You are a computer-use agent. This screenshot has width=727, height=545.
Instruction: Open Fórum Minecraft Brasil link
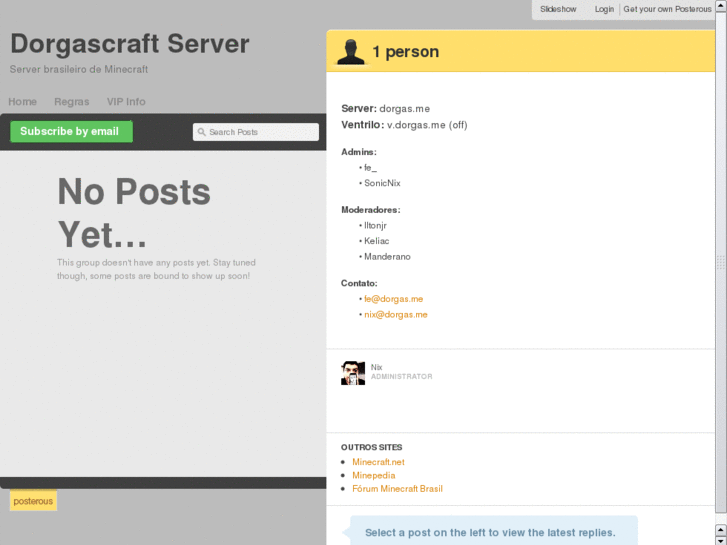pyautogui.click(x=397, y=489)
